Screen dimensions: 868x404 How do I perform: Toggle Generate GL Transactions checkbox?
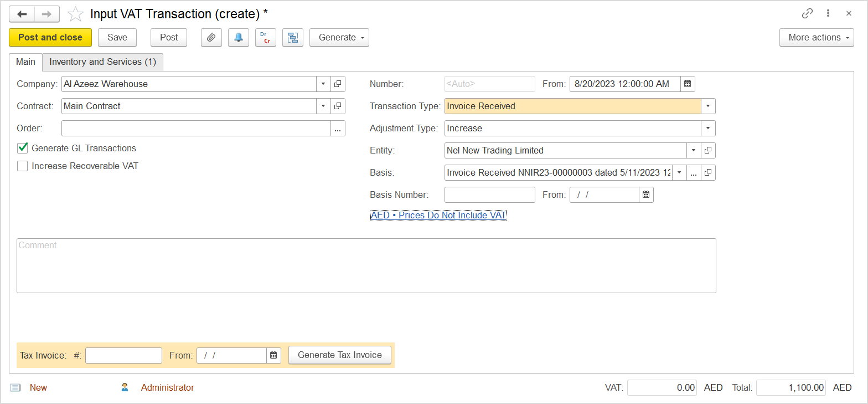23,148
